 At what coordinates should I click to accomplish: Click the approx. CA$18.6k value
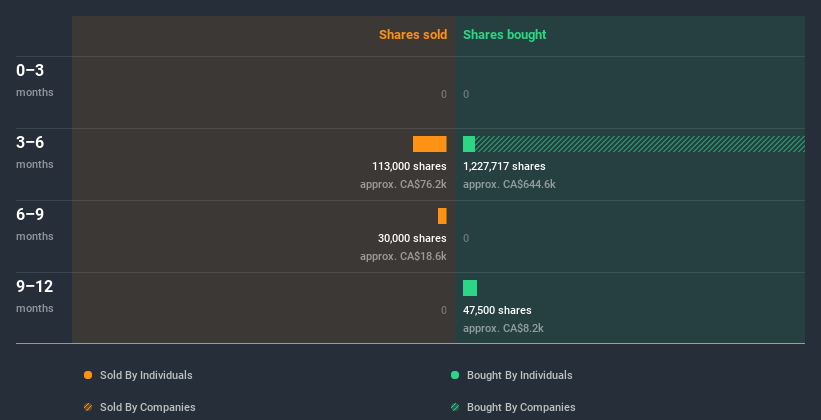[x=403, y=257]
